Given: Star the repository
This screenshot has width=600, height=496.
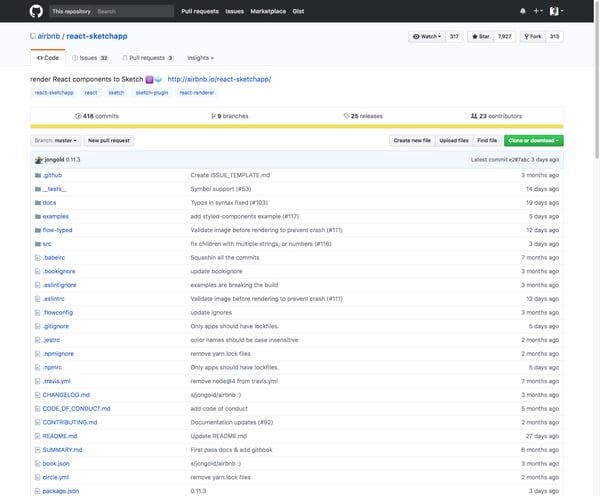Looking at the screenshot, I should (481, 36).
